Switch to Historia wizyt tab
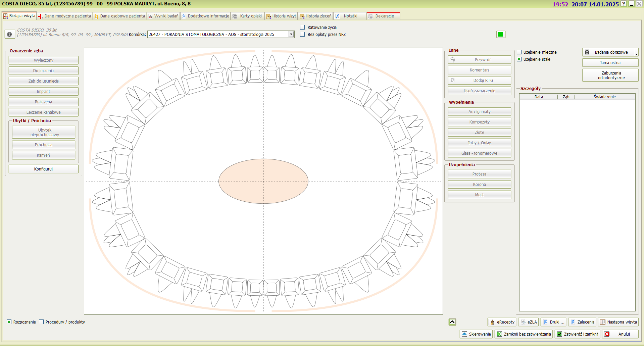This screenshot has width=644, height=346. click(281, 16)
